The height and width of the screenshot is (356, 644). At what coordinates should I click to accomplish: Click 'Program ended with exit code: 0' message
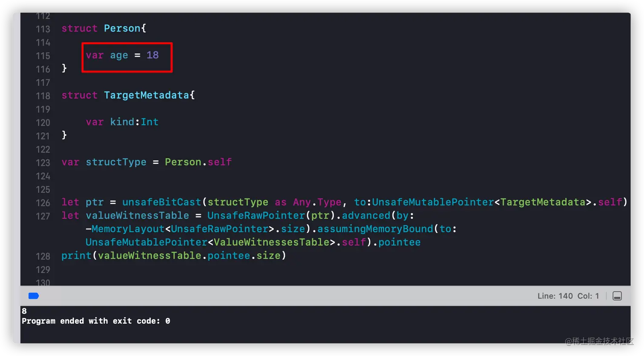[x=96, y=321]
